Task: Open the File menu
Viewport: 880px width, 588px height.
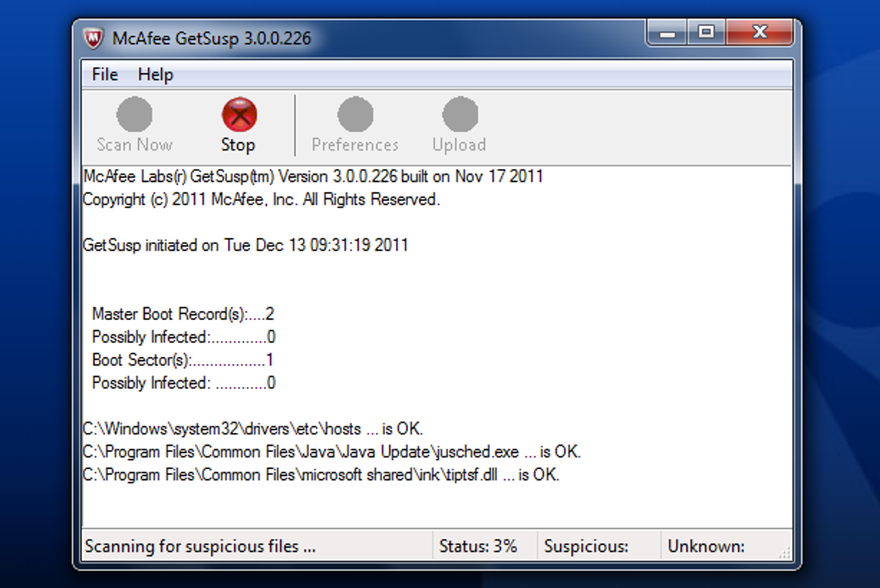Action: tap(105, 75)
